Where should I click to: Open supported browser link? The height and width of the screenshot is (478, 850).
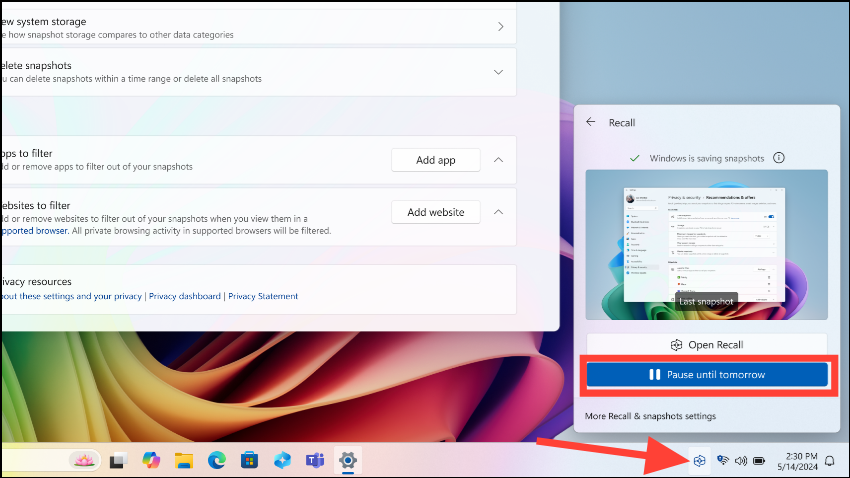(34, 230)
